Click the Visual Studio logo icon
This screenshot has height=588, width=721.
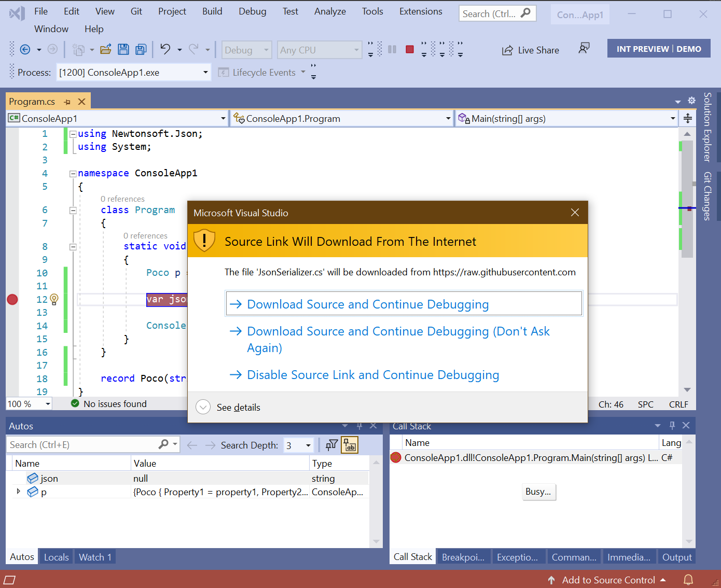pyautogui.click(x=17, y=13)
